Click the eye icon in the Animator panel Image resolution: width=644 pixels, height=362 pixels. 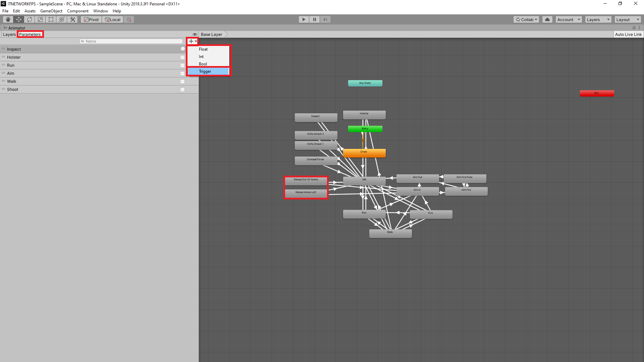click(195, 34)
